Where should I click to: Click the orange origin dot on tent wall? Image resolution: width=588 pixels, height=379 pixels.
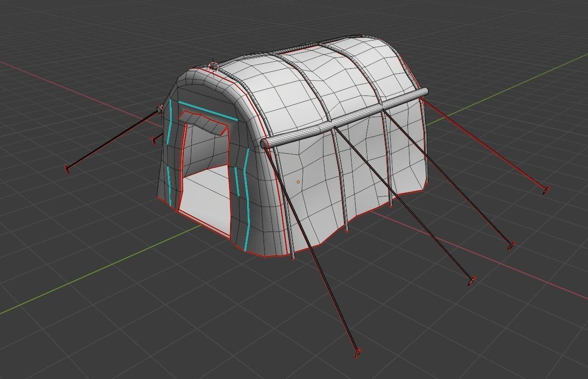[298, 182]
